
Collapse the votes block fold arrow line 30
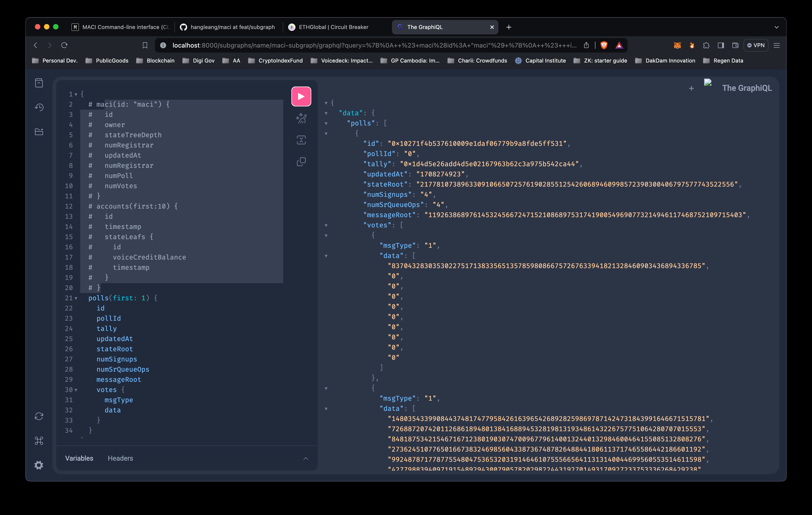point(76,390)
